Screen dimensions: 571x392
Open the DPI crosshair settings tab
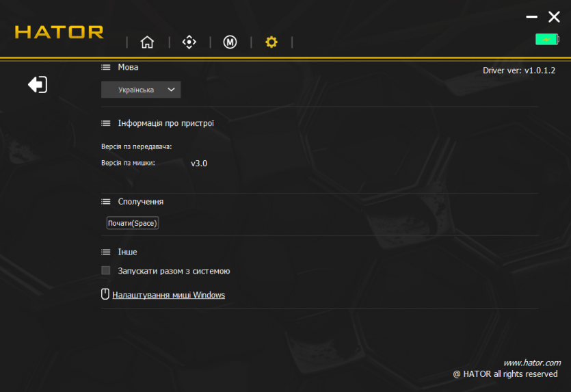tap(189, 42)
